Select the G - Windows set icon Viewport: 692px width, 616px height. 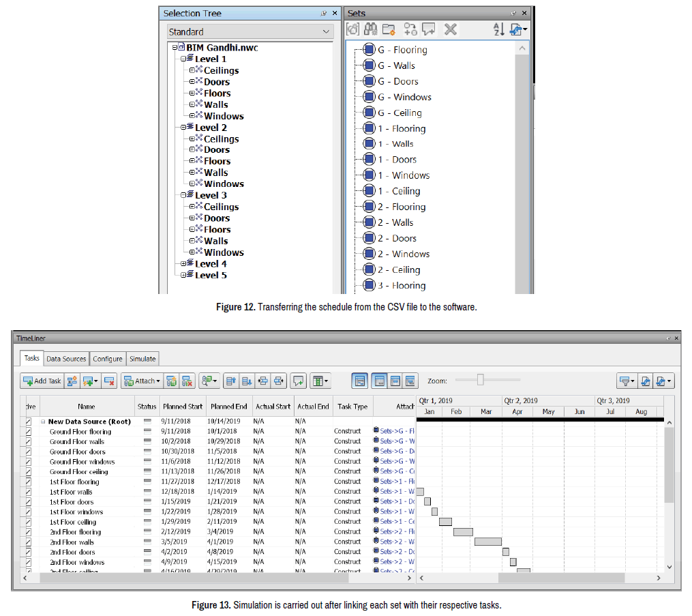tap(369, 97)
